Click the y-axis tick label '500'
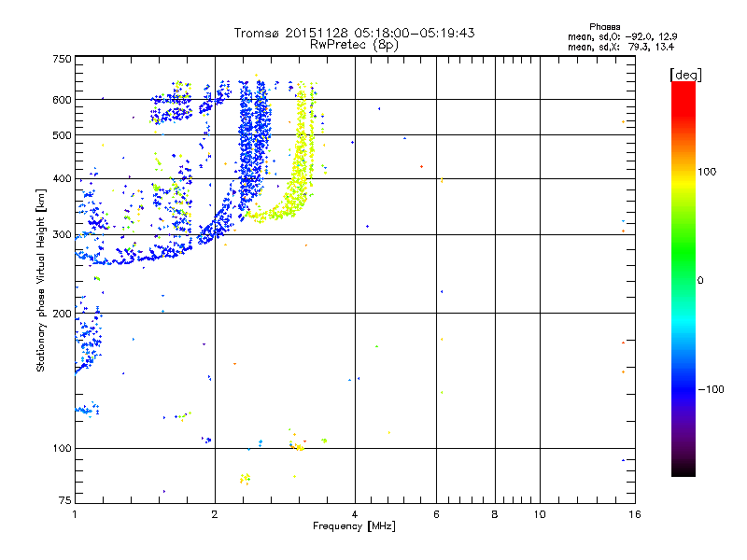This screenshot has height=560, width=747. click(62, 135)
